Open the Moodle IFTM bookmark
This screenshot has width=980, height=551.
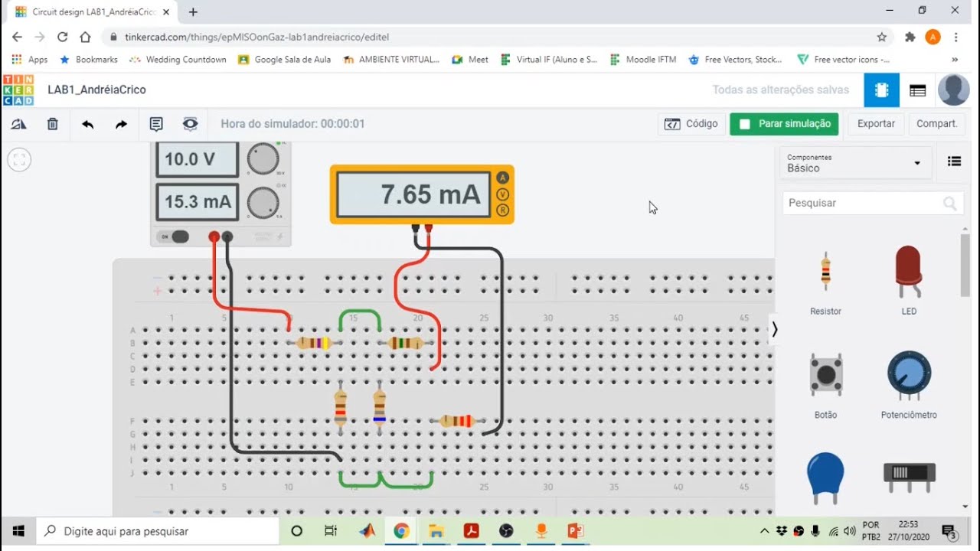click(643, 60)
